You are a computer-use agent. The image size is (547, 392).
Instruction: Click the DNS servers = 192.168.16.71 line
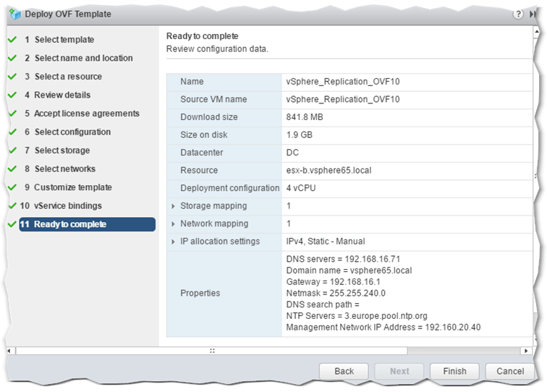[x=343, y=259]
